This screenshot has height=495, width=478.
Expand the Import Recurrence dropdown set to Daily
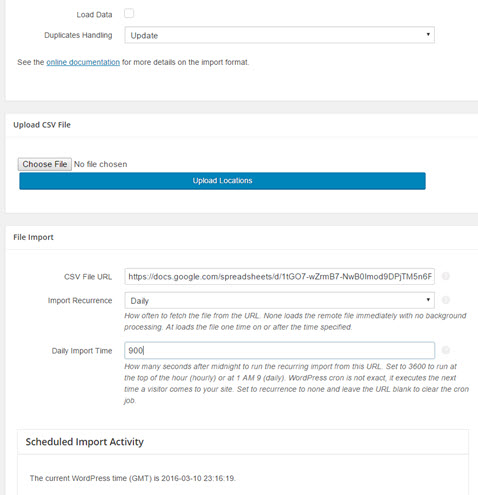[x=279, y=300]
